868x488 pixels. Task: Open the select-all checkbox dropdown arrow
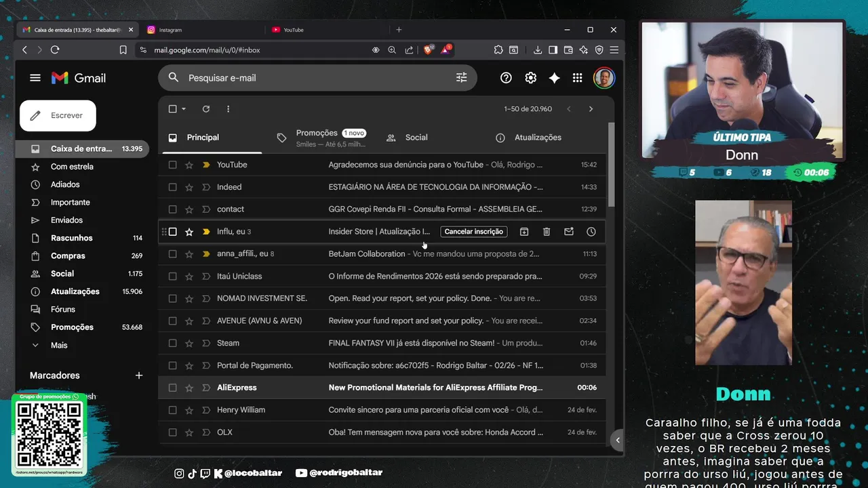click(x=184, y=109)
